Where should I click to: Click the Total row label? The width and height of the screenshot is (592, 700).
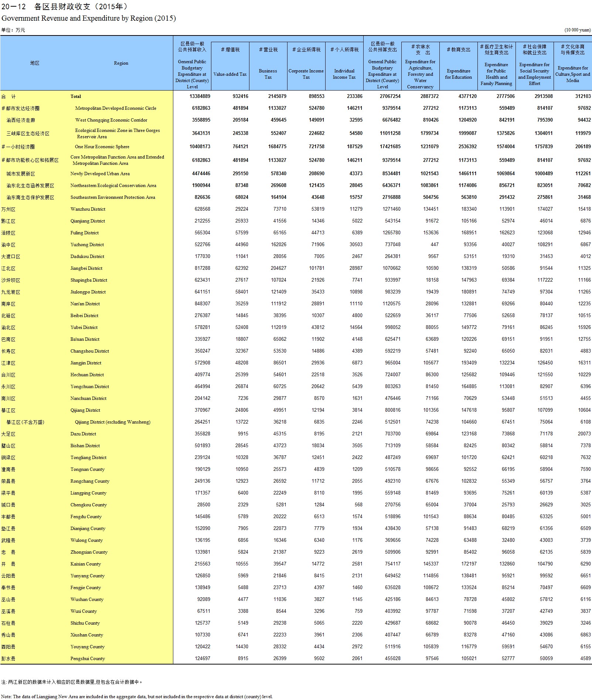[x=76, y=96]
